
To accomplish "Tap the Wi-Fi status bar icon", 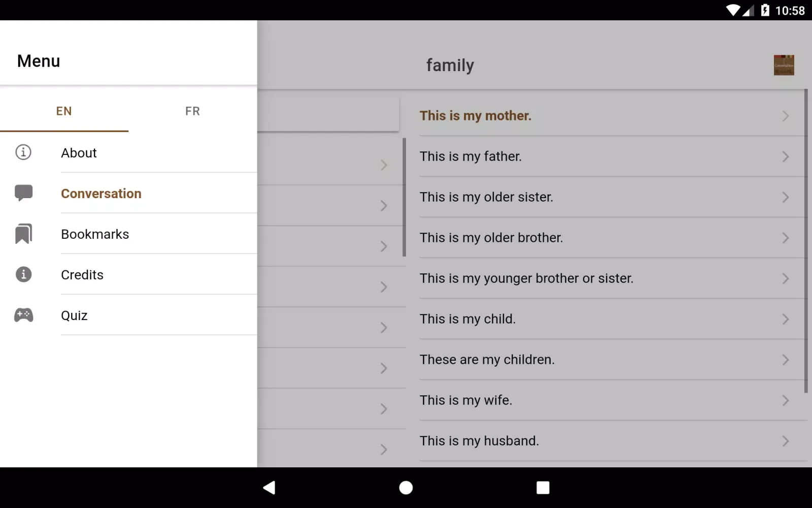I will click(732, 10).
